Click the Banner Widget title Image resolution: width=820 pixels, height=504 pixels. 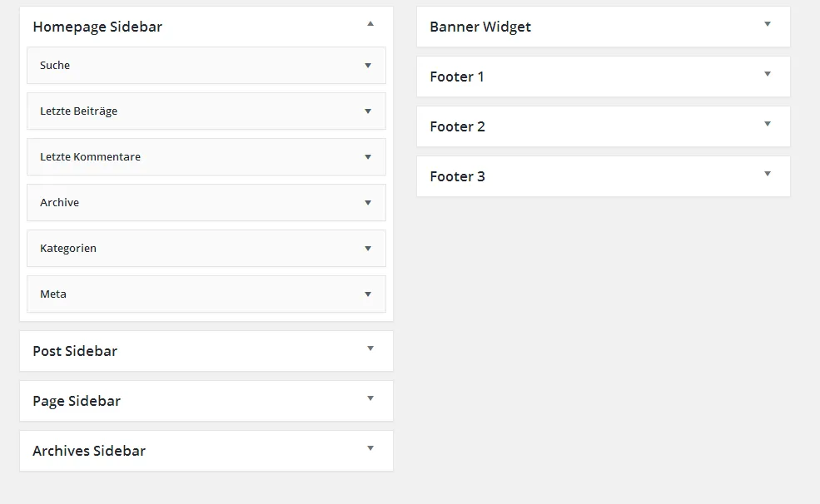pos(480,27)
